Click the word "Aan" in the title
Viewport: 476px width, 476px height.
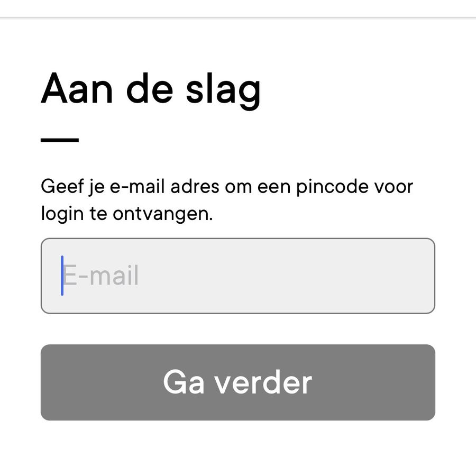tap(77, 88)
